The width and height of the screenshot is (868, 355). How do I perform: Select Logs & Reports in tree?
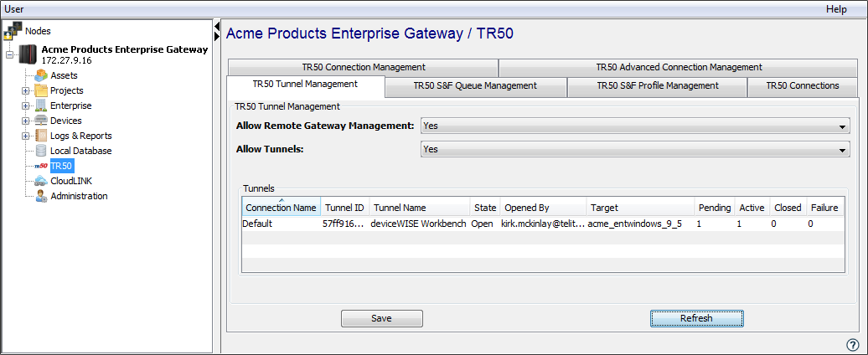pyautogui.click(x=80, y=136)
